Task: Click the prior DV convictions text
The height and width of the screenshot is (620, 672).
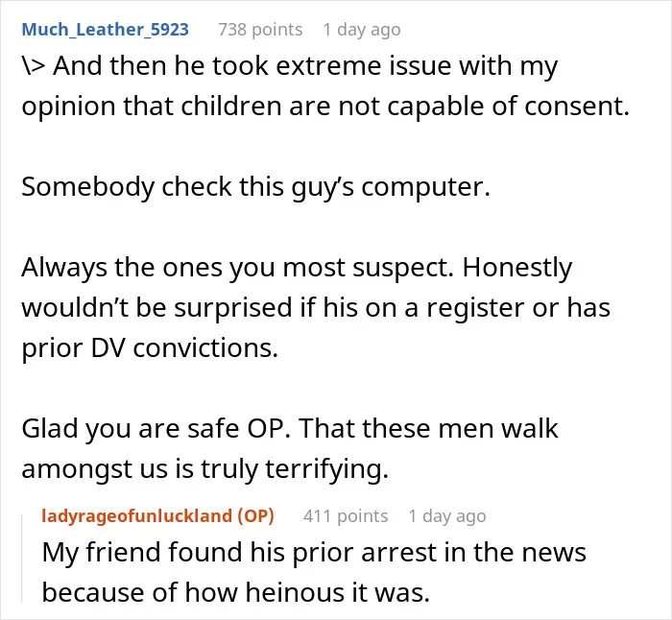Action: (150, 348)
